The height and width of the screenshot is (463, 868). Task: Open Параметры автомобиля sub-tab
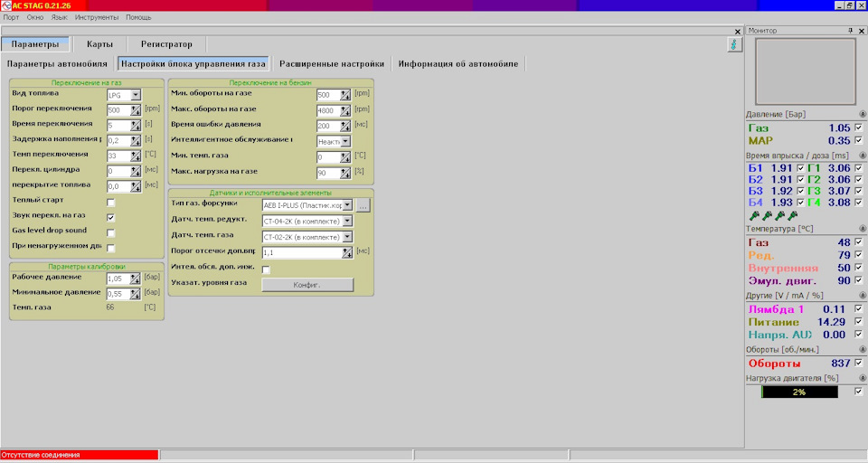[x=57, y=63]
